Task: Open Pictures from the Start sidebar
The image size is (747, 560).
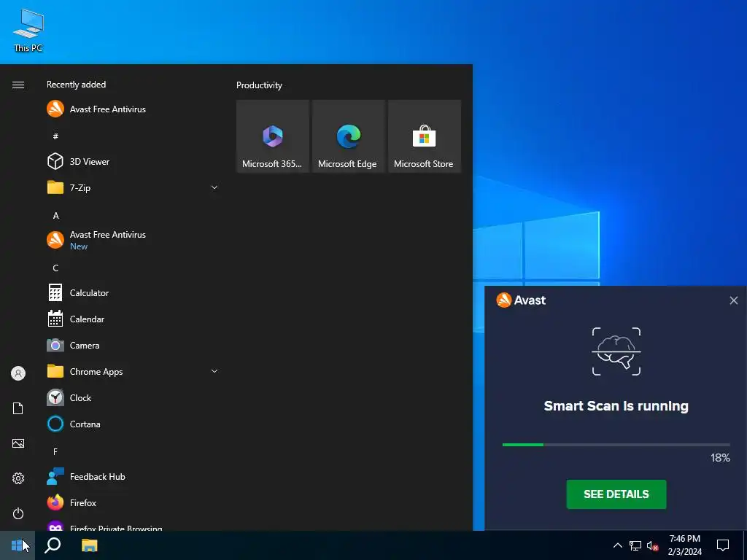Action: 18,443
